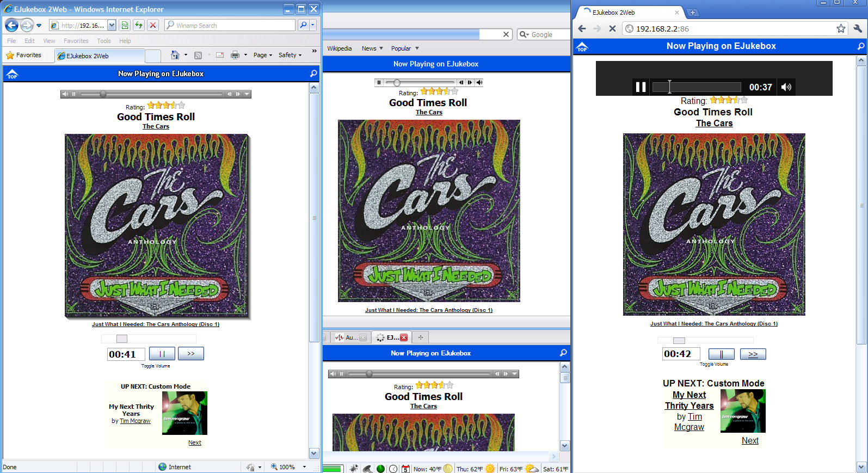
Task: Click the Read Mail icon in Internet Explorer
Action: click(220, 55)
